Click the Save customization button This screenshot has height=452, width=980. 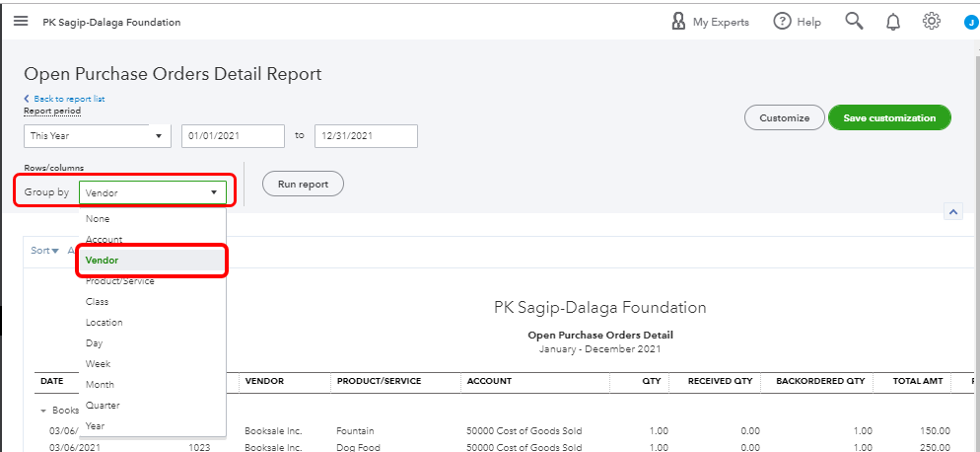(x=889, y=118)
